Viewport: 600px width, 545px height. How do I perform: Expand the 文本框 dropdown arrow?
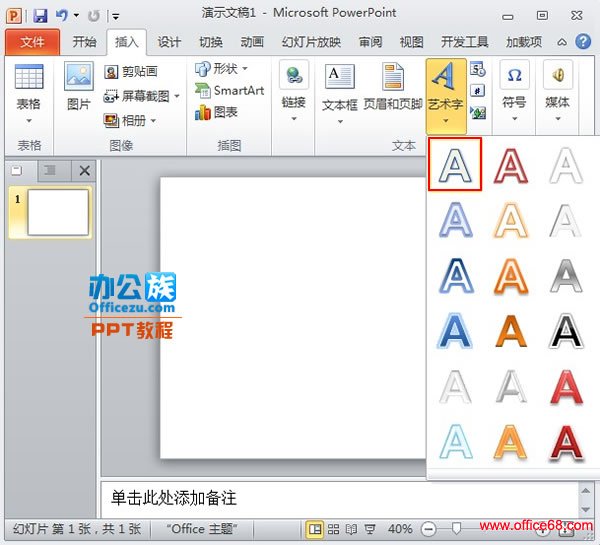click(x=340, y=121)
